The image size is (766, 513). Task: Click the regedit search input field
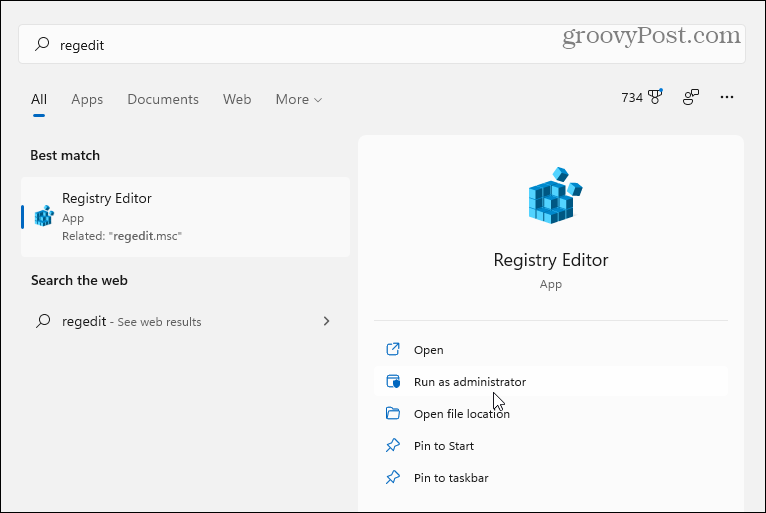click(300, 45)
